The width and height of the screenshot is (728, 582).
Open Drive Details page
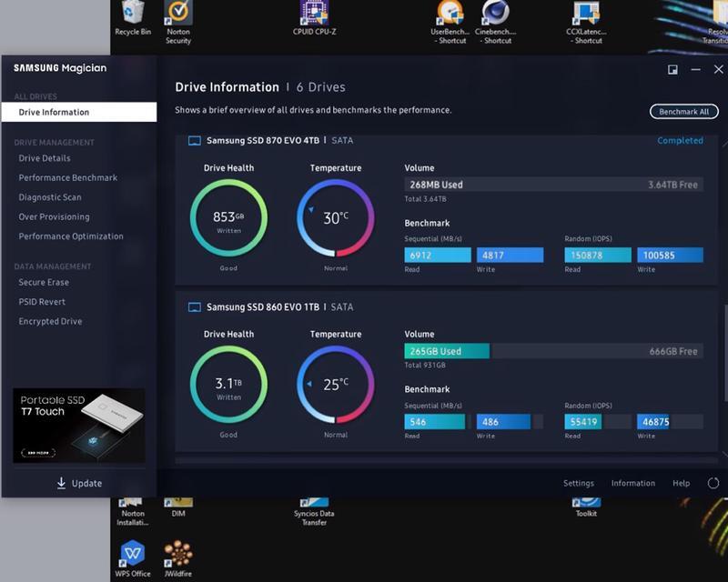pyautogui.click(x=45, y=158)
